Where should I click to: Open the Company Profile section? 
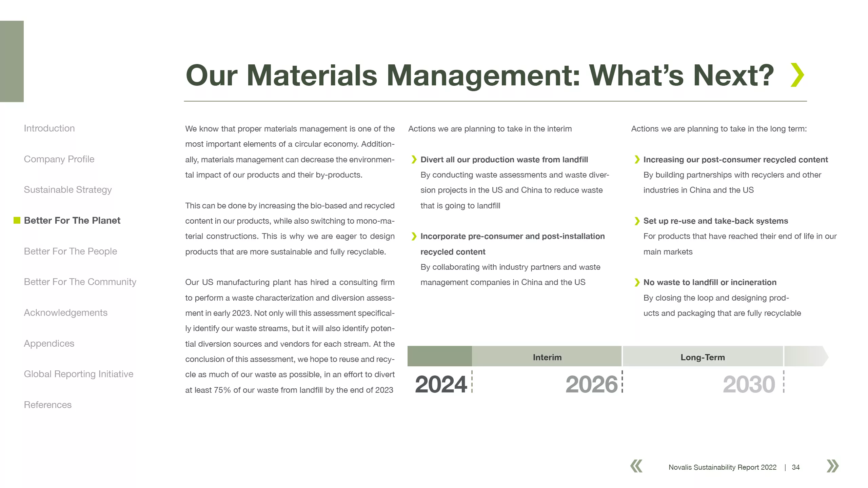click(59, 159)
